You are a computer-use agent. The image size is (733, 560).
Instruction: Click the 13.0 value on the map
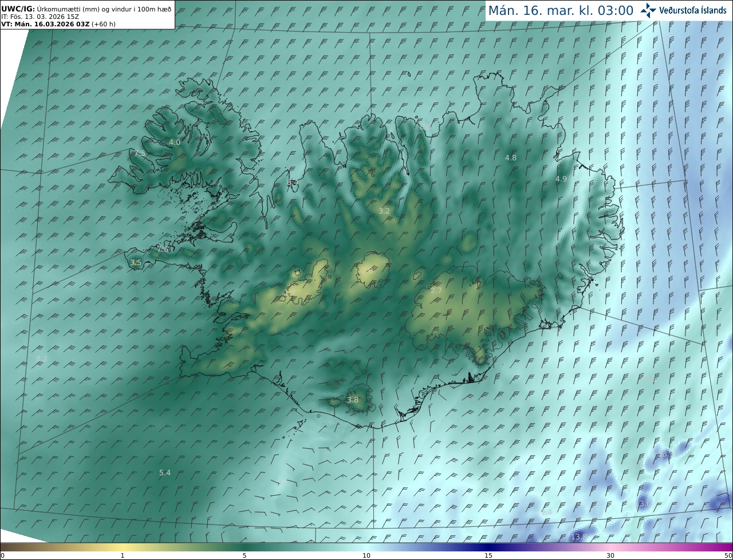click(643, 504)
